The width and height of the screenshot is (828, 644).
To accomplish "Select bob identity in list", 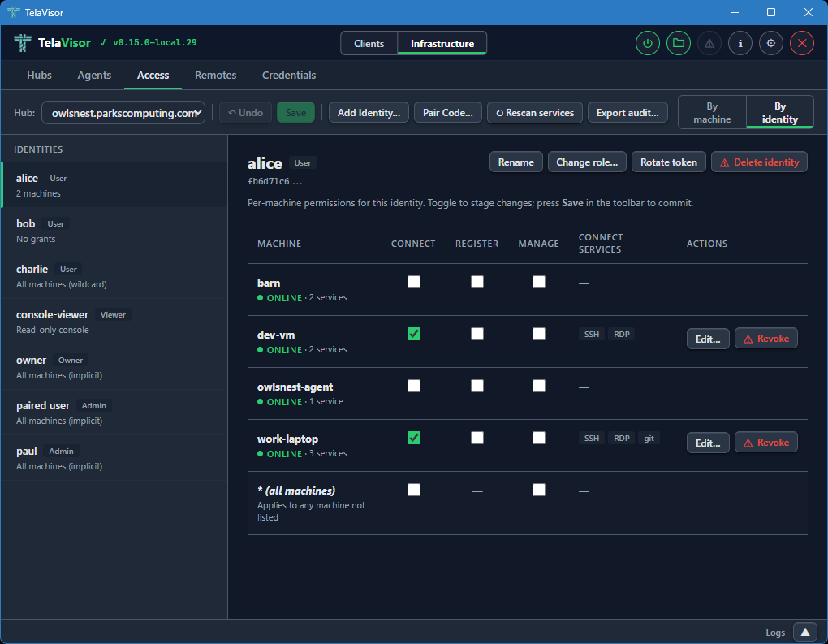I will (114, 231).
